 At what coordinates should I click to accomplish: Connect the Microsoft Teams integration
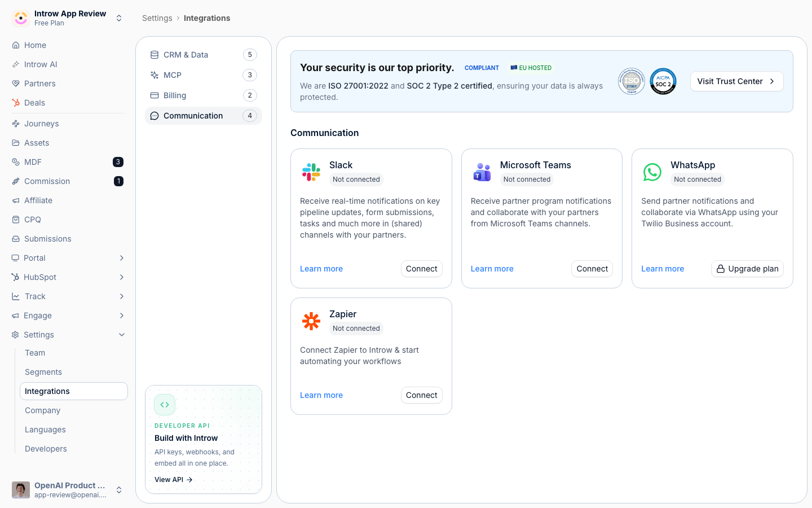pos(592,269)
